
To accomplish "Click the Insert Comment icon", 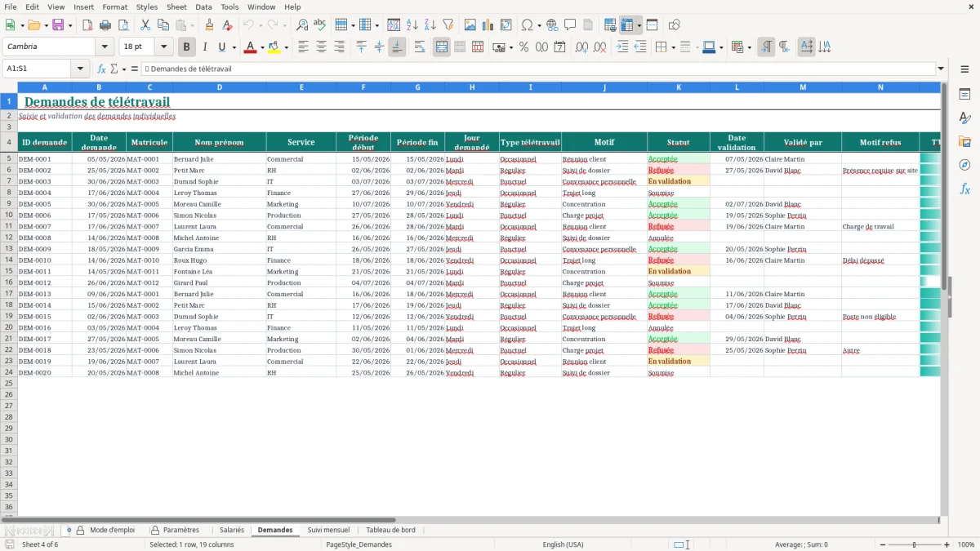I will point(570,25).
